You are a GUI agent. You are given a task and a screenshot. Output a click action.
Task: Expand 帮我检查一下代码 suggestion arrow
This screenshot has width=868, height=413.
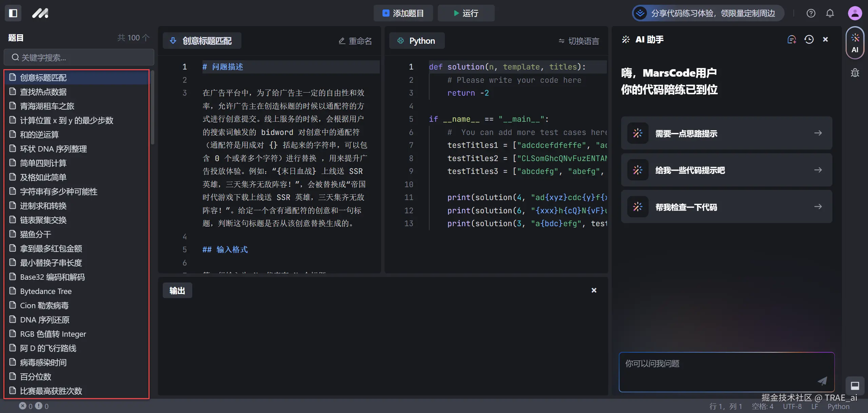(818, 207)
